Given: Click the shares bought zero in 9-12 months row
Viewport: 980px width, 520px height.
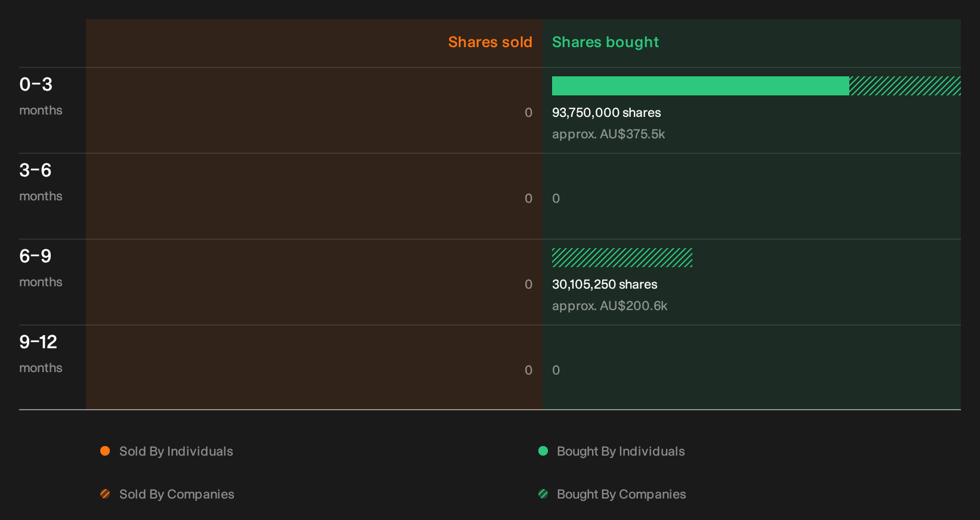Looking at the screenshot, I should pos(556,370).
